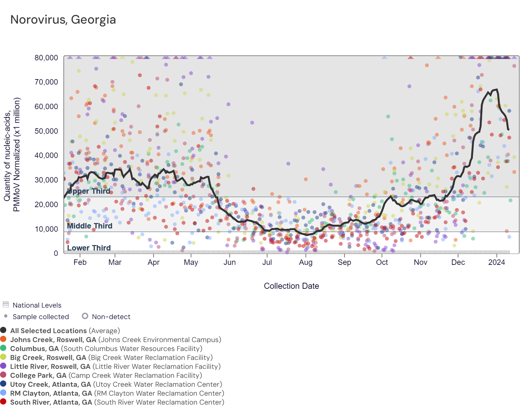Click the National Levels legend label
The image size is (532, 411).
37,305
